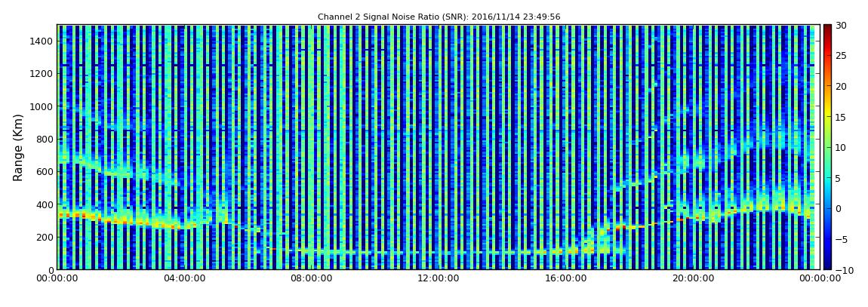Click the colorbar value −10 label
This screenshot has width=868, height=307.
click(844, 270)
